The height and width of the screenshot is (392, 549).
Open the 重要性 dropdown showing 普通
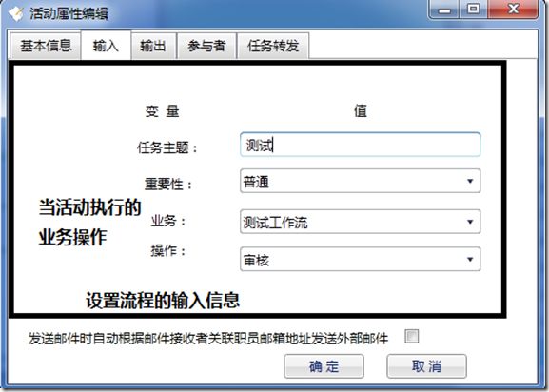click(x=361, y=181)
